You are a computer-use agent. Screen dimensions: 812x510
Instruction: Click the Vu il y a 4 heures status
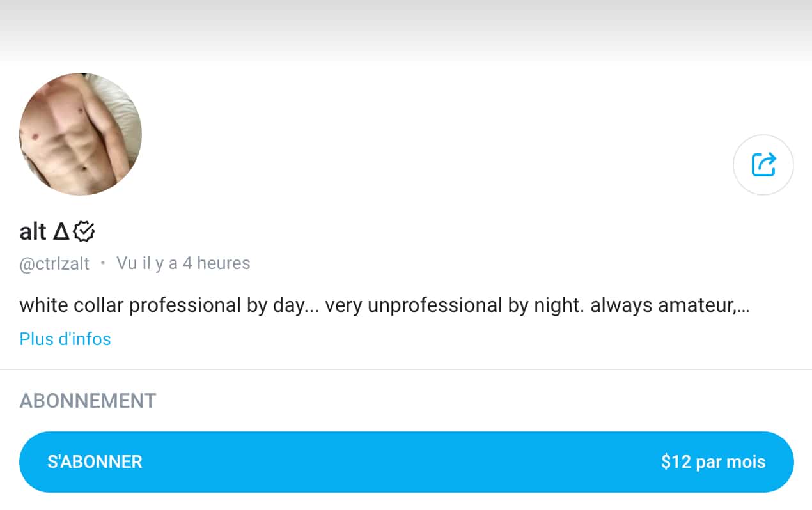[x=183, y=263]
